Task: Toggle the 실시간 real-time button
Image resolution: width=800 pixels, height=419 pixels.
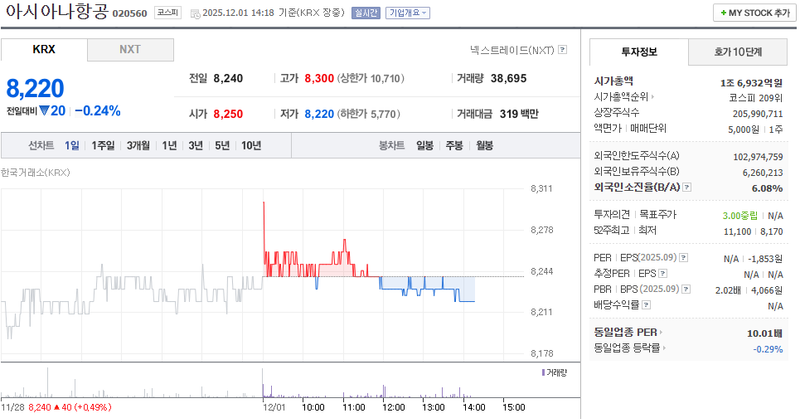Action: tap(366, 13)
